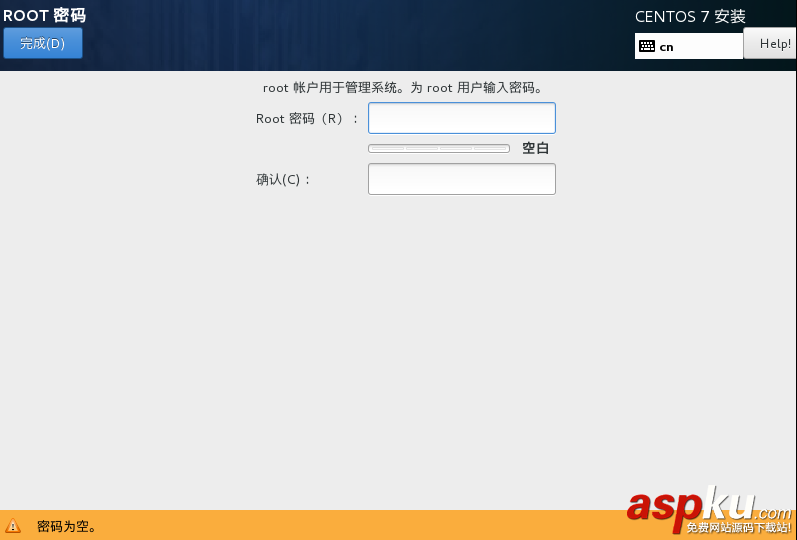The width and height of the screenshot is (797, 540).
Task: Focus the 确认(C) confirm password field
Action: coord(462,179)
